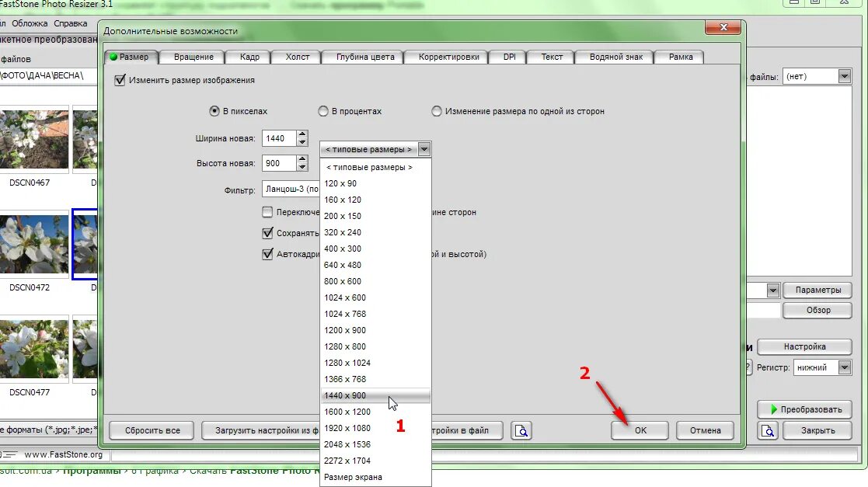Increase Ширина новая stepper value

(302, 134)
